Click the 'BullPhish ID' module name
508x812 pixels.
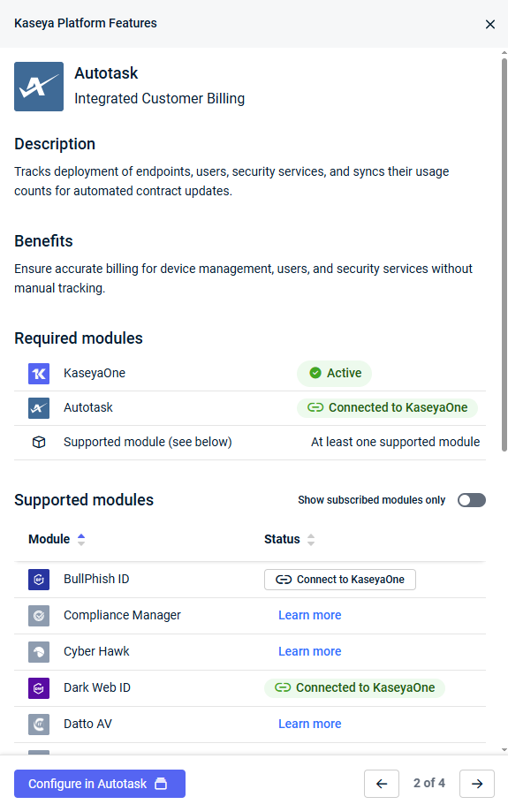coord(96,579)
